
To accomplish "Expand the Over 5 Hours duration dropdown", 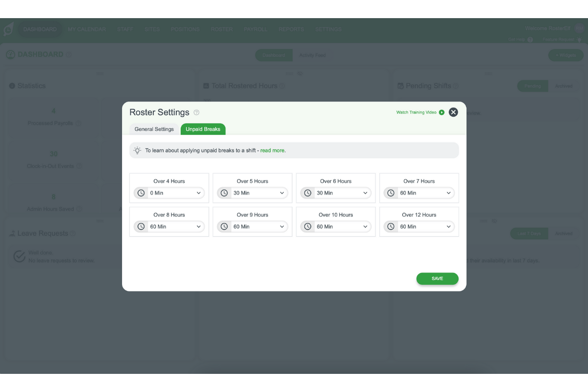I will coord(258,193).
